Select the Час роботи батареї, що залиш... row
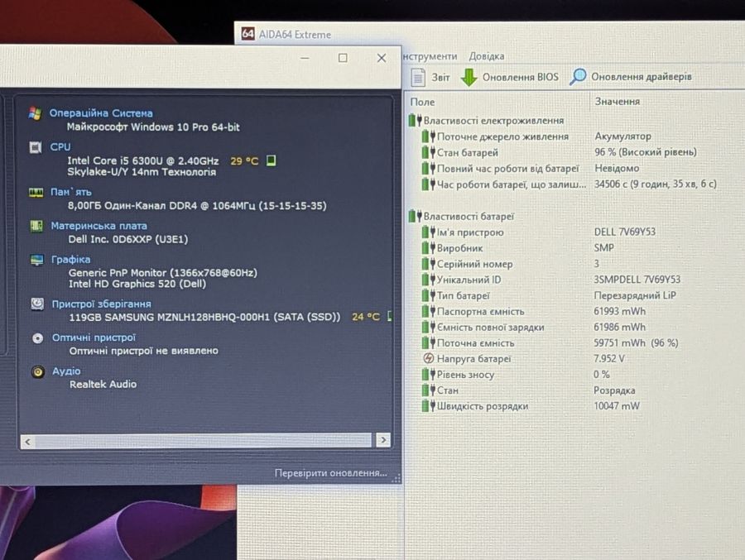 tap(575, 184)
